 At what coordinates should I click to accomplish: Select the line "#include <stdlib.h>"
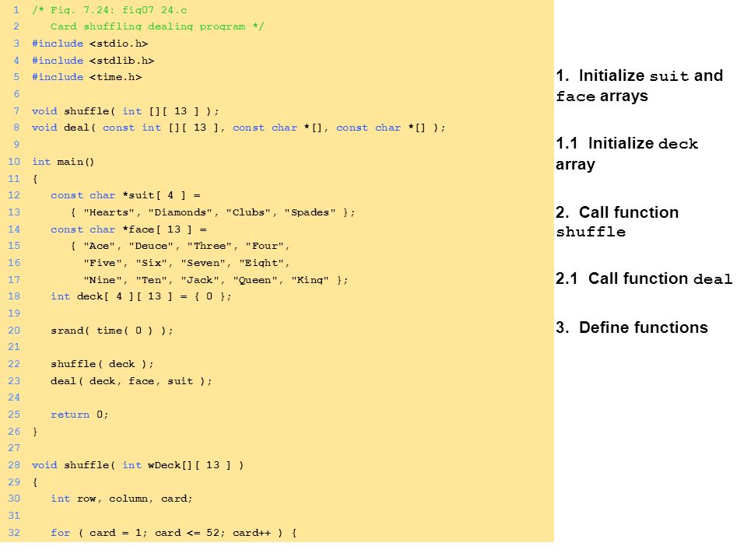93,61
